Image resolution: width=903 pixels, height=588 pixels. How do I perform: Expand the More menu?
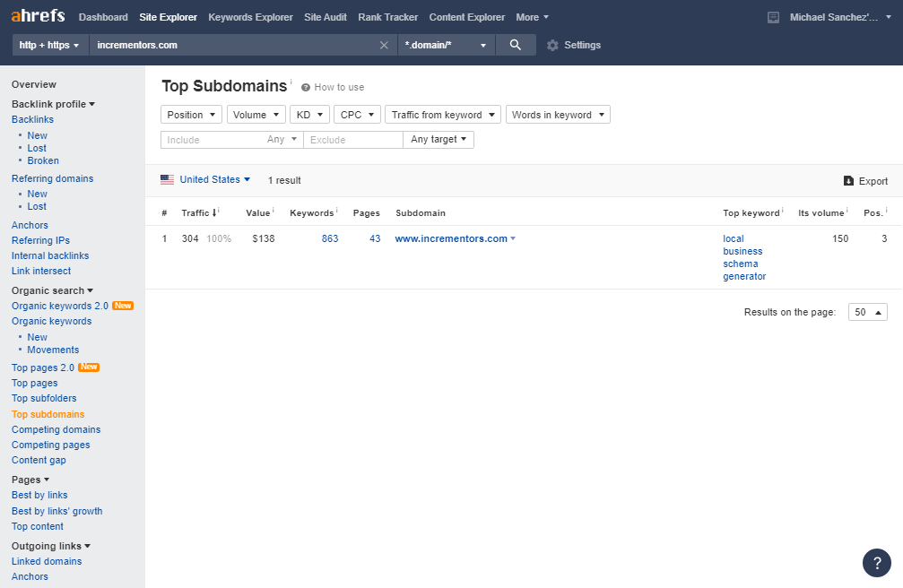532,17
